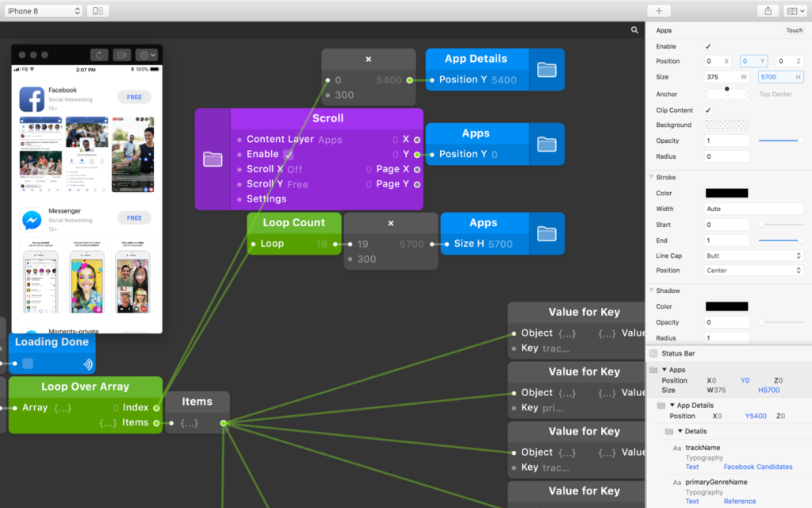
Task: Toggle the Clip Content checkbox
Action: click(708, 110)
